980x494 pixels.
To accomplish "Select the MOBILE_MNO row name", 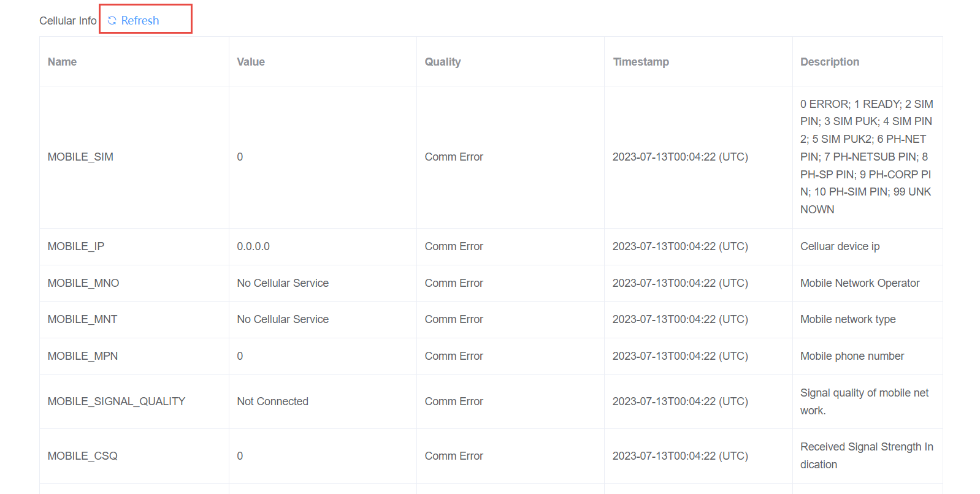I will click(x=83, y=283).
